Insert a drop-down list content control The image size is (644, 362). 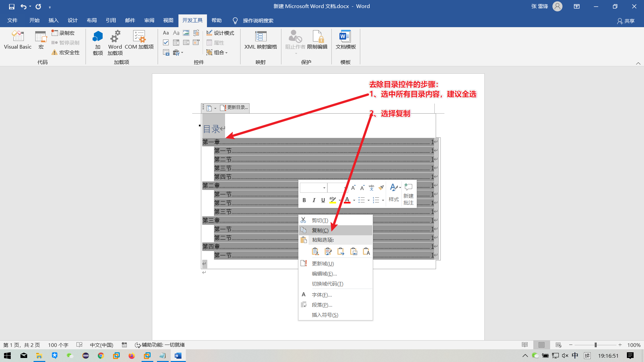click(186, 43)
